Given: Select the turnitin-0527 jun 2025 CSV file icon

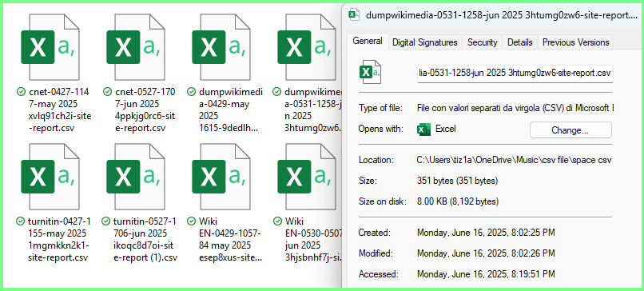Looking at the screenshot, I should (x=136, y=177).
